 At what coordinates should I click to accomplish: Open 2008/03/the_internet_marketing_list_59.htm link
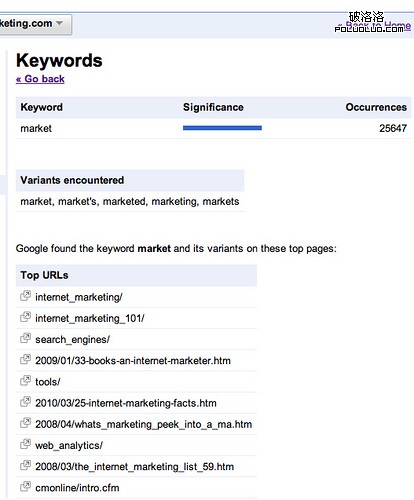134,467
